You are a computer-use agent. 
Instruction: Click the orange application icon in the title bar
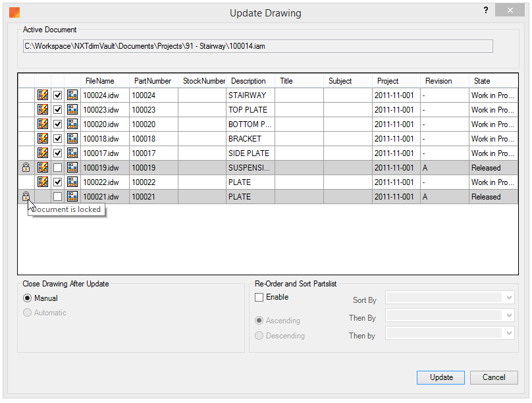(14, 13)
